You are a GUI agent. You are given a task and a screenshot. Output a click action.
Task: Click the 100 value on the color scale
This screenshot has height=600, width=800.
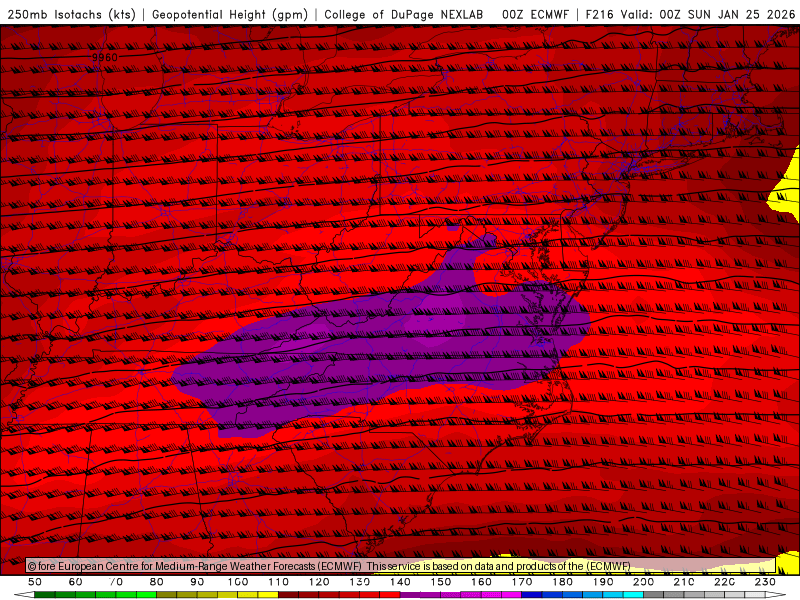click(x=238, y=582)
